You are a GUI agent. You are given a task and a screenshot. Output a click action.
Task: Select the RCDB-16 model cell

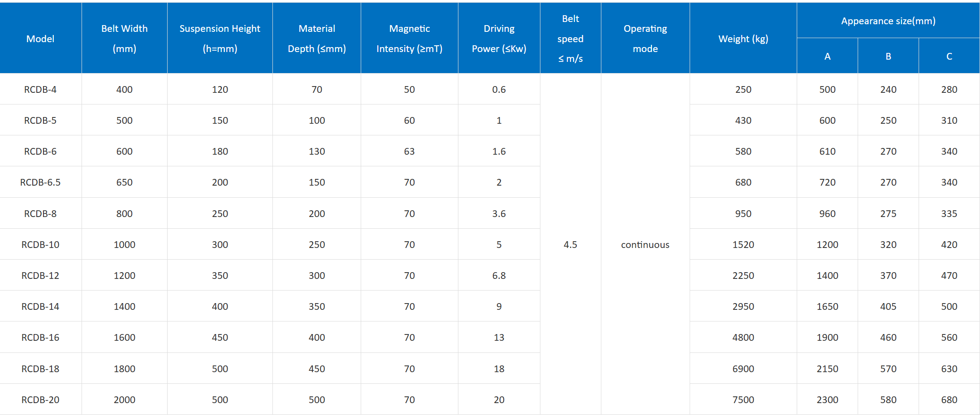point(40,338)
